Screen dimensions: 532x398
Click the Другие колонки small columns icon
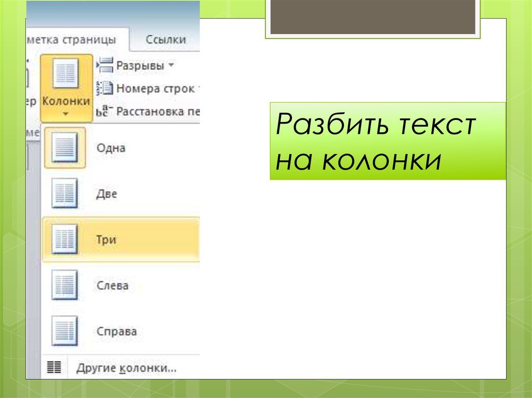[x=54, y=368]
